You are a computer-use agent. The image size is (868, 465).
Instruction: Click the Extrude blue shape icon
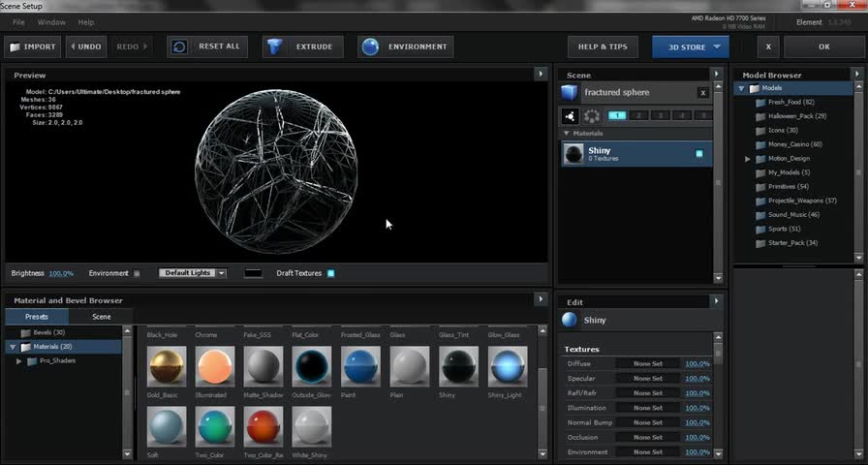[x=275, y=47]
